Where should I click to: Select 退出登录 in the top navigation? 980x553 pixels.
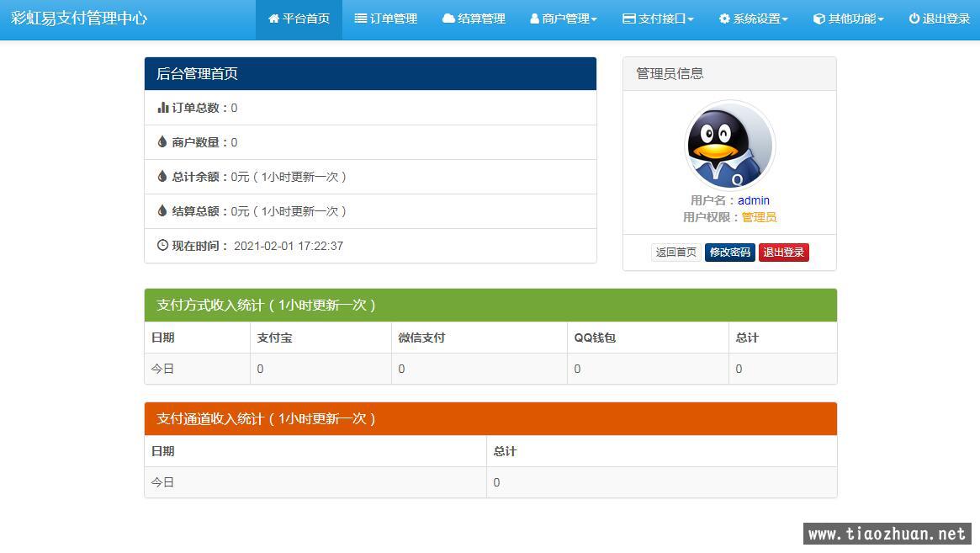click(940, 20)
